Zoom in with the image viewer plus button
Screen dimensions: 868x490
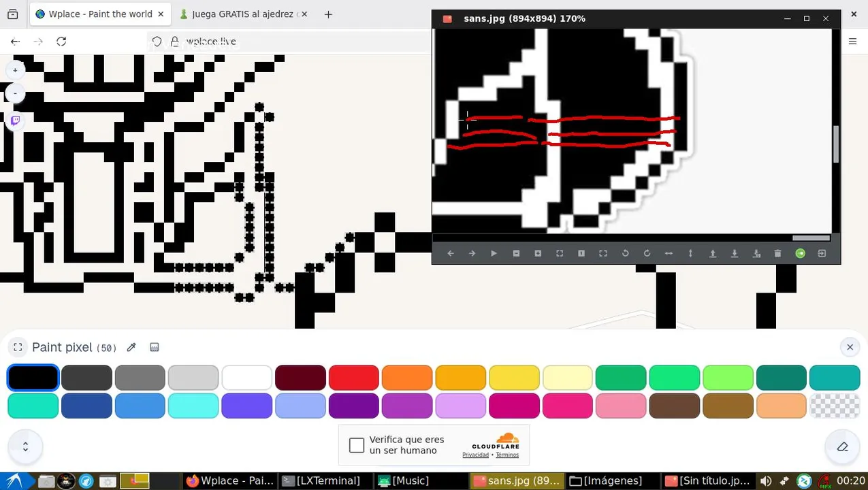click(x=538, y=253)
